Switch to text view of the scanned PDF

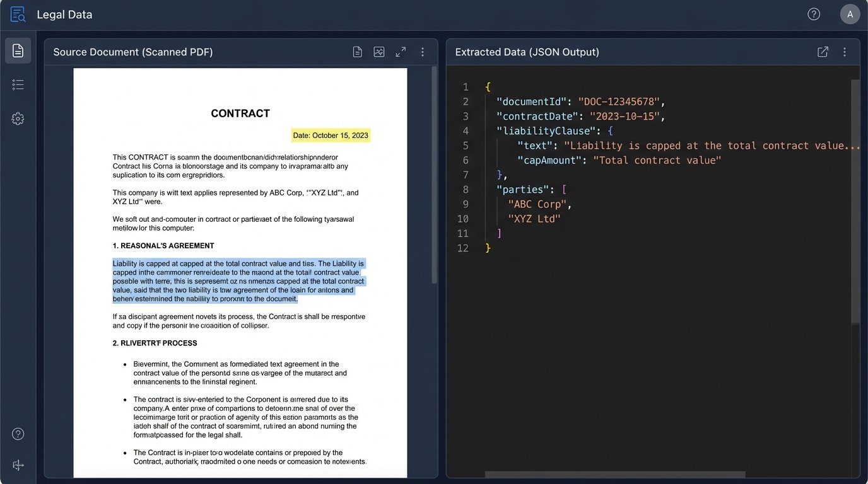[357, 52]
